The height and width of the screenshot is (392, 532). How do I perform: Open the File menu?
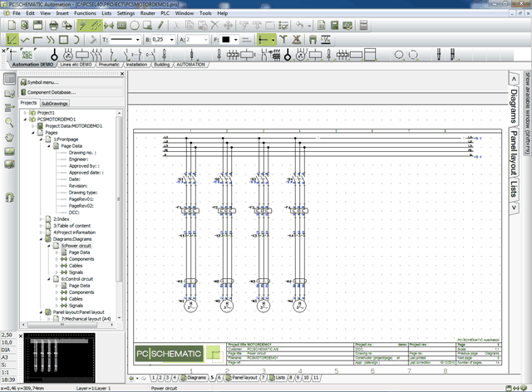click(17, 13)
